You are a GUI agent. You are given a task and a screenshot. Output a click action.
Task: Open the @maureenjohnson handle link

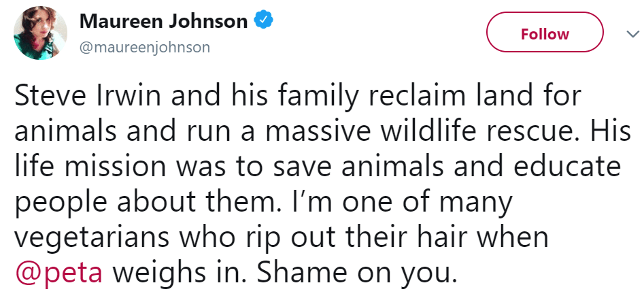click(x=145, y=47)
